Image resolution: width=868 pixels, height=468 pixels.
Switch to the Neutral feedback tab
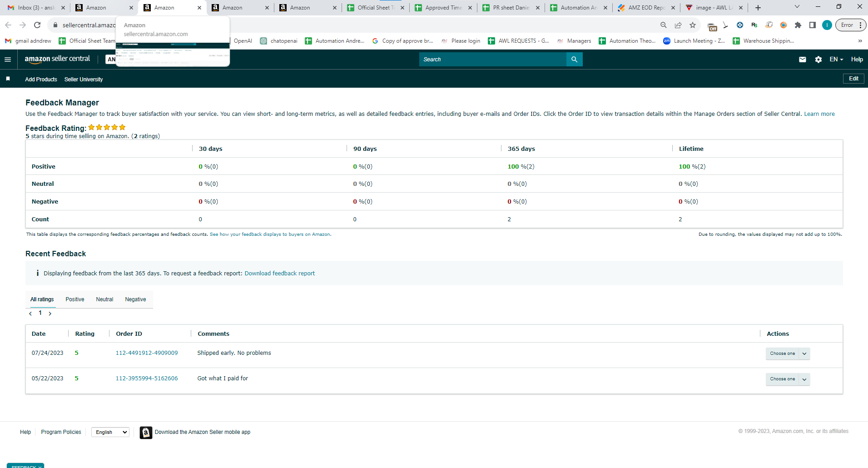(x=104, y=299)
